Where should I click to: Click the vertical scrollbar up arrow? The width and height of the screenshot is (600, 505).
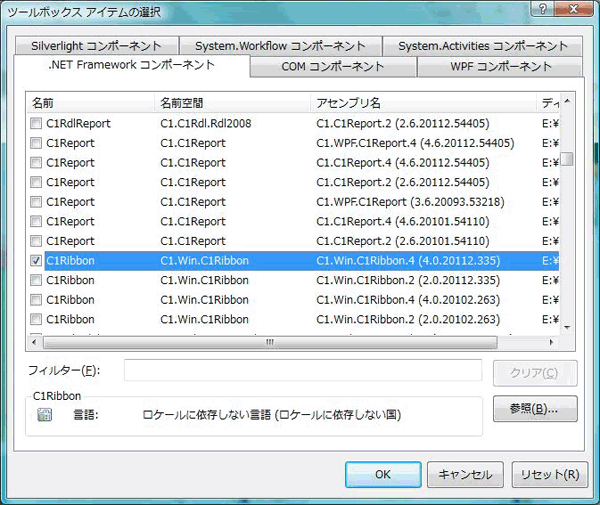pos(567,101)
